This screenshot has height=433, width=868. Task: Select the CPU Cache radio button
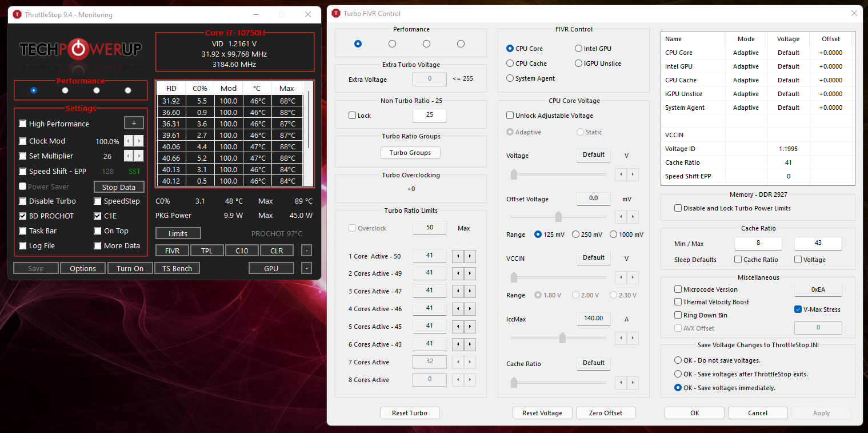click(510, 63)
